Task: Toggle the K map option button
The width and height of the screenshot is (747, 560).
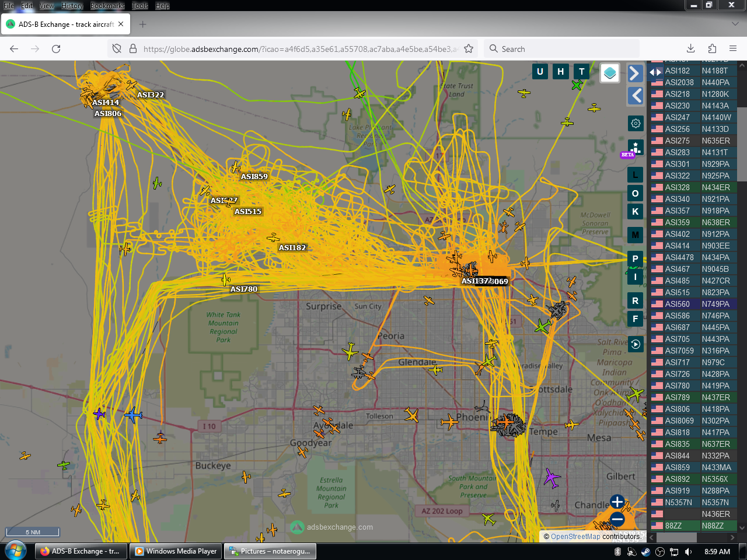Action: click(636, 212)
